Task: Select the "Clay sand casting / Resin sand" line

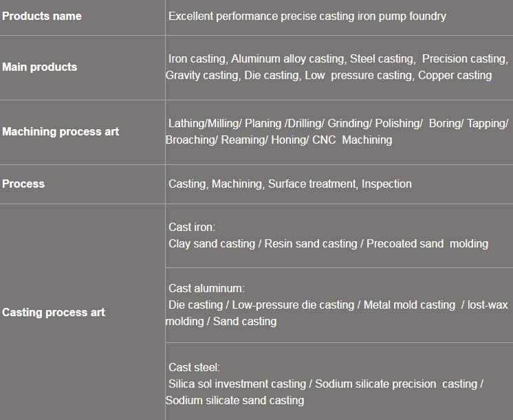Action: click(x=328, y=243)
